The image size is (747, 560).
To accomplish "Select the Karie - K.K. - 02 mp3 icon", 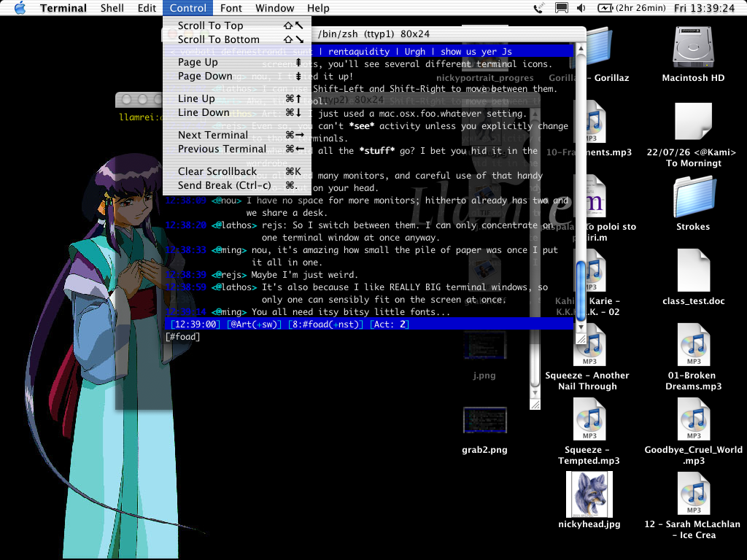I will point(595,271).
